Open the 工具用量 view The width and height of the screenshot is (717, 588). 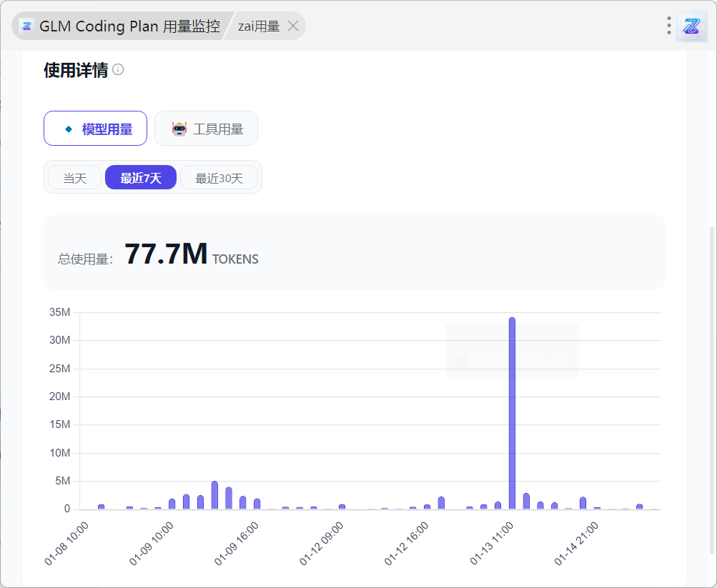[206, 129]
